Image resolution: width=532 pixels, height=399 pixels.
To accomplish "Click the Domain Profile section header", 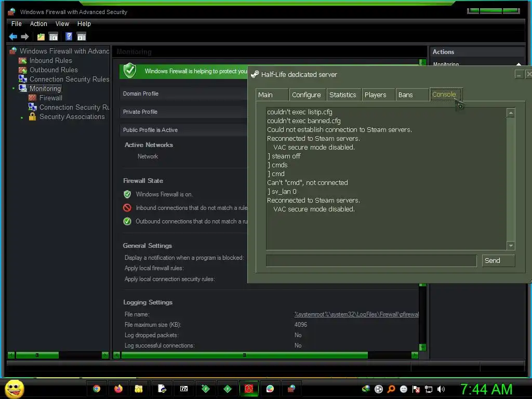I will click(183, 94).
